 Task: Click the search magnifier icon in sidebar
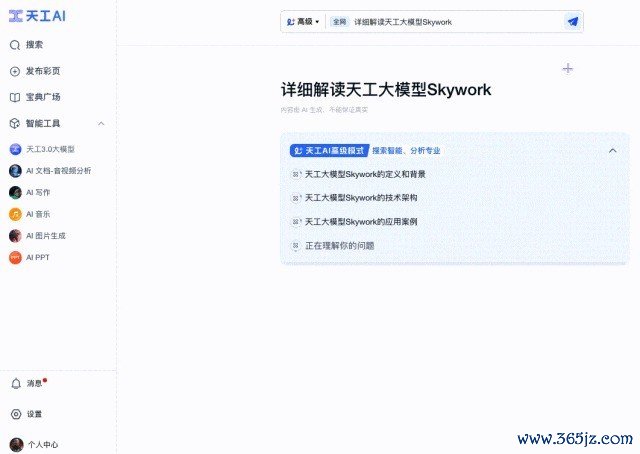coord(15,45)
